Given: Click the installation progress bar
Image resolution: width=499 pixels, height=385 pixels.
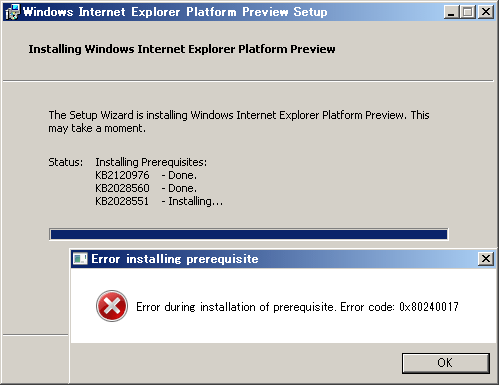Looking at the screenshot, I should tap(248, 234).
